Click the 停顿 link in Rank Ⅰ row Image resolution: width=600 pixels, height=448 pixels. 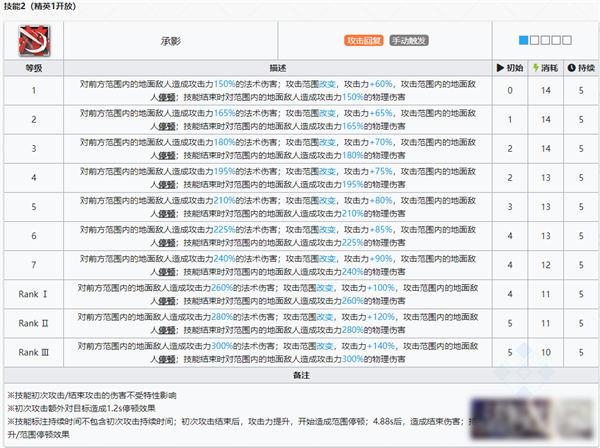(x=167, y=301)
